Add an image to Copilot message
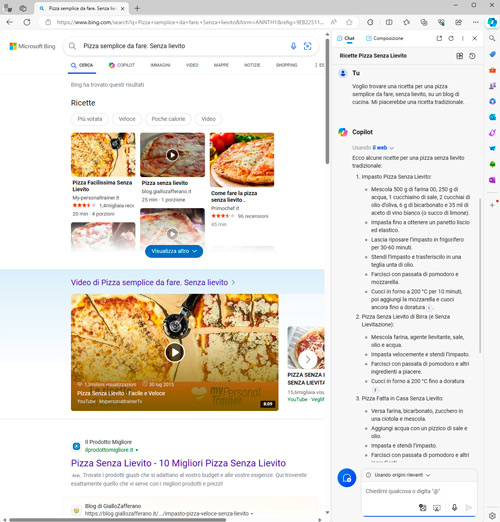 point(423,507)
